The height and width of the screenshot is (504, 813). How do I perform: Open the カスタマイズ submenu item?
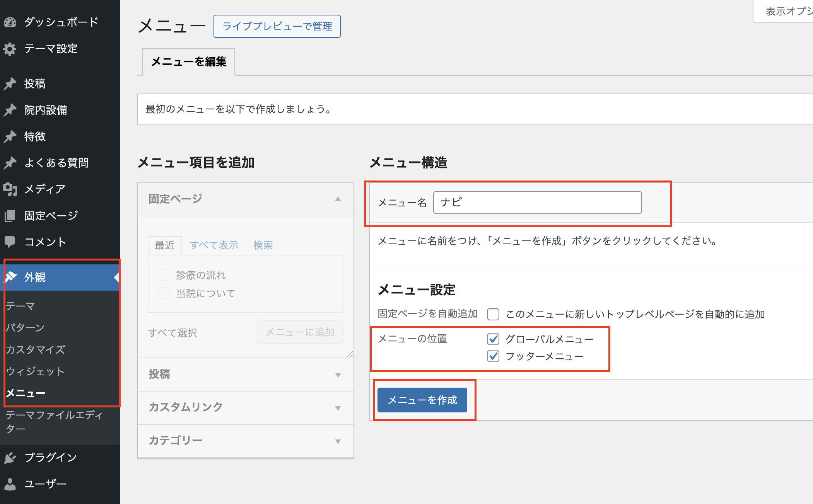tap(35, 349)
